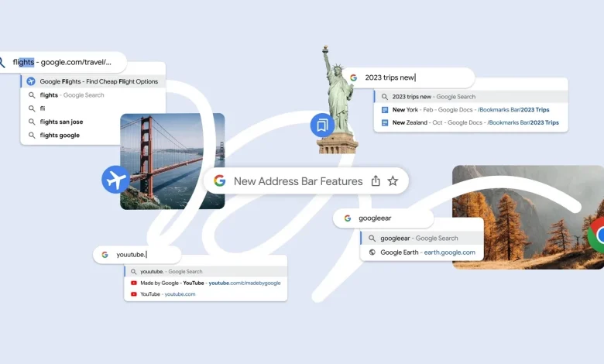Select the 'youutube. - Google Search' suggestion
This screenshot has width=604, height=364.
pyautogui.click(x=206, y=272)
